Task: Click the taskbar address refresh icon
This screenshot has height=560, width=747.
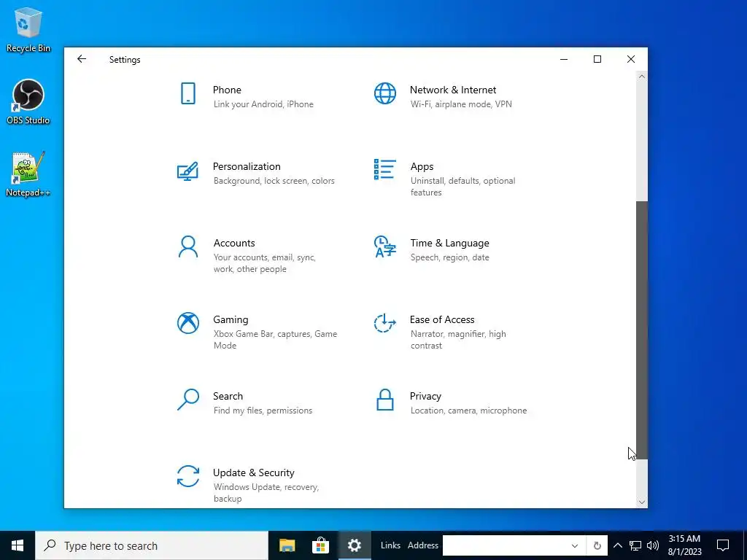Action: pos(597,545)
